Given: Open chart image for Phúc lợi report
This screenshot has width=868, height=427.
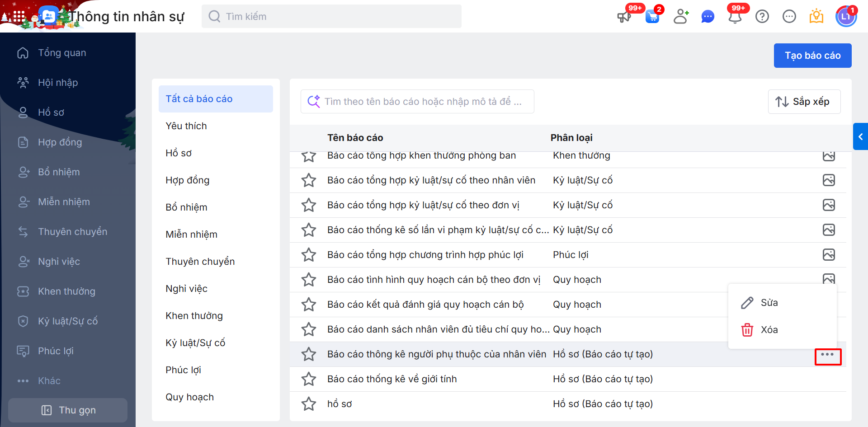Looking at the screenshot, I should (x=829, y=255).
